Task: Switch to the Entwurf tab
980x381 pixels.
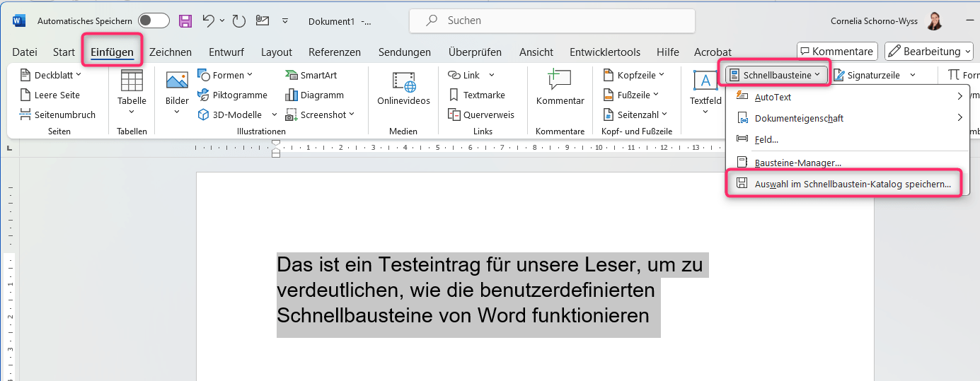Action: 226,52
